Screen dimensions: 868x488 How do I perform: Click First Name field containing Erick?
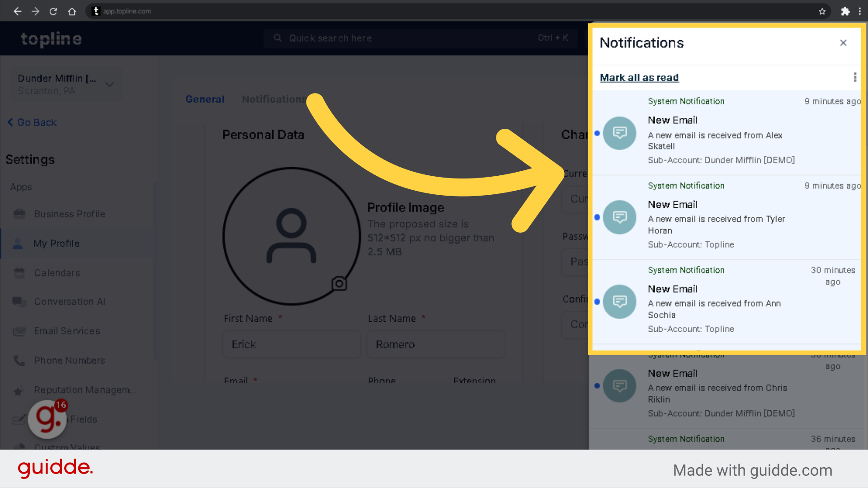[292, 345]
